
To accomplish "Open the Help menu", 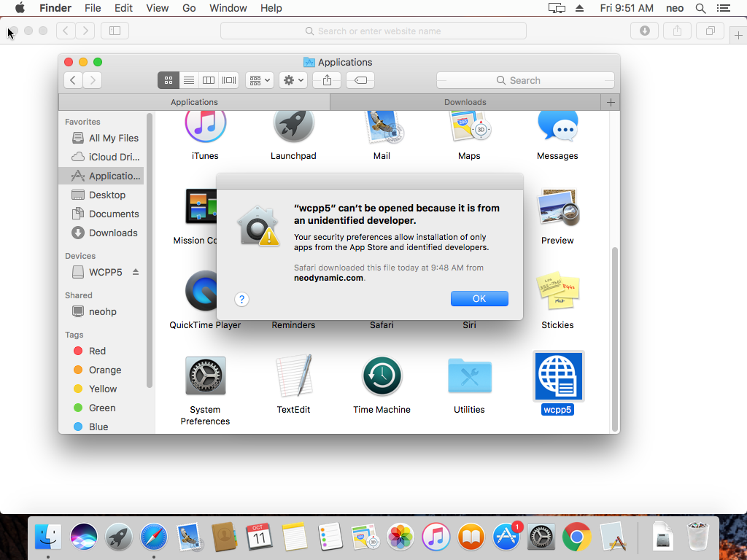I will click(271, 8).
